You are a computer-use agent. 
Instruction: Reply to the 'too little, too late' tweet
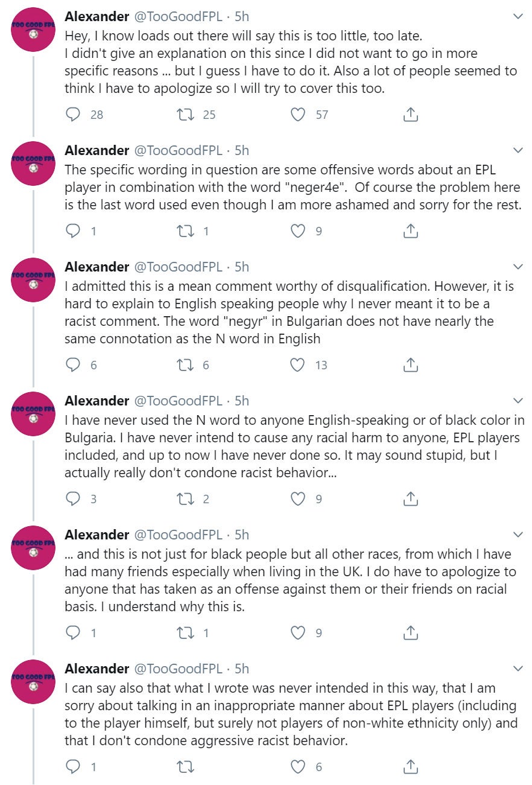73,114
